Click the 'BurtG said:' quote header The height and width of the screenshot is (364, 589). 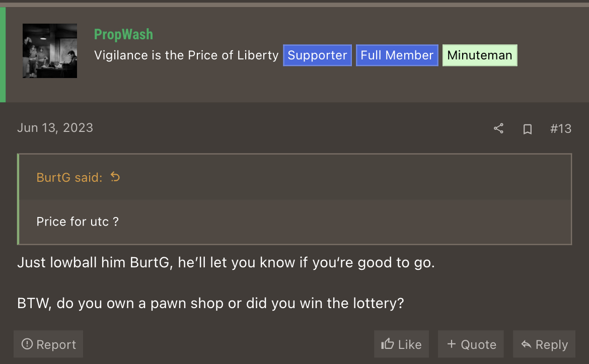(69, 177)
